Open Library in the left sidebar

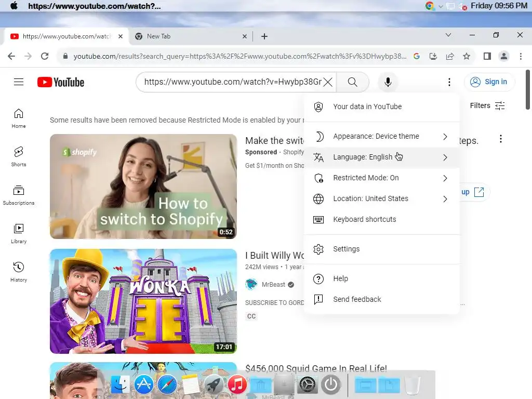pyautogui.click(x=19, y=233)
